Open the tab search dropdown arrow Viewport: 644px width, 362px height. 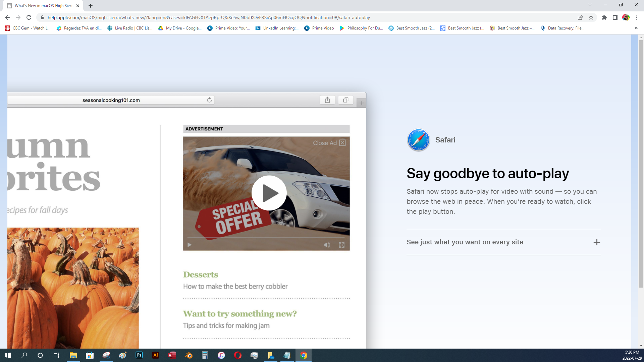pyautogui.click(x=590, y=5)
